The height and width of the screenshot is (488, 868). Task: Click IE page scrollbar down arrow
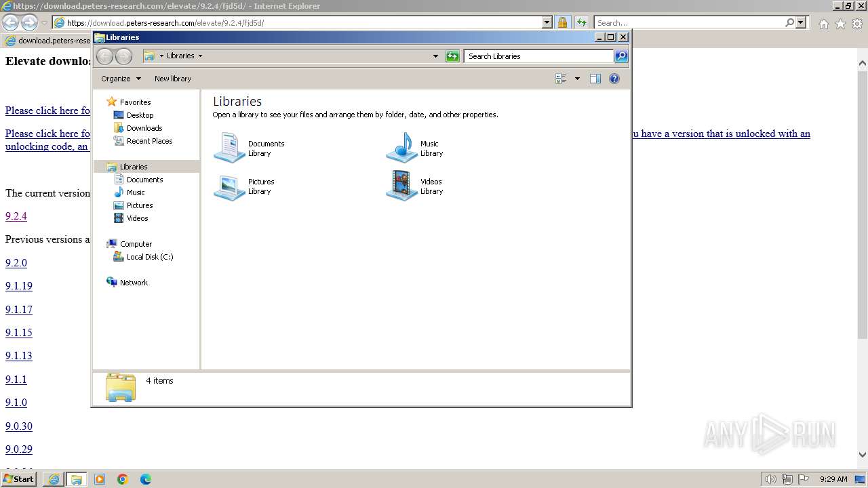(863, 455)
